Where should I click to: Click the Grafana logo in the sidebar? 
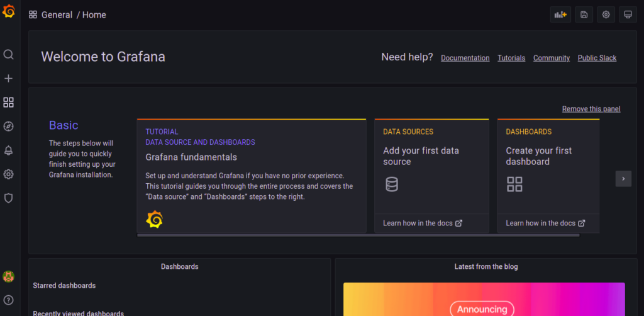(9, 11)
